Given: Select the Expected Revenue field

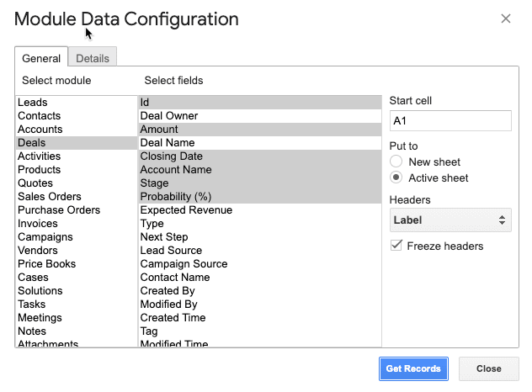Looking at the screenshot, I should [x=260, y=210].
